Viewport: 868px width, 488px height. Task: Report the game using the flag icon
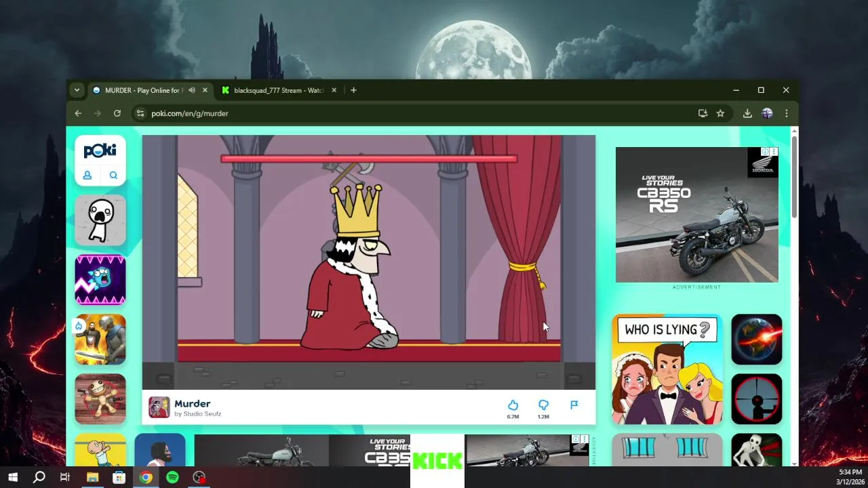coord(574,405)
